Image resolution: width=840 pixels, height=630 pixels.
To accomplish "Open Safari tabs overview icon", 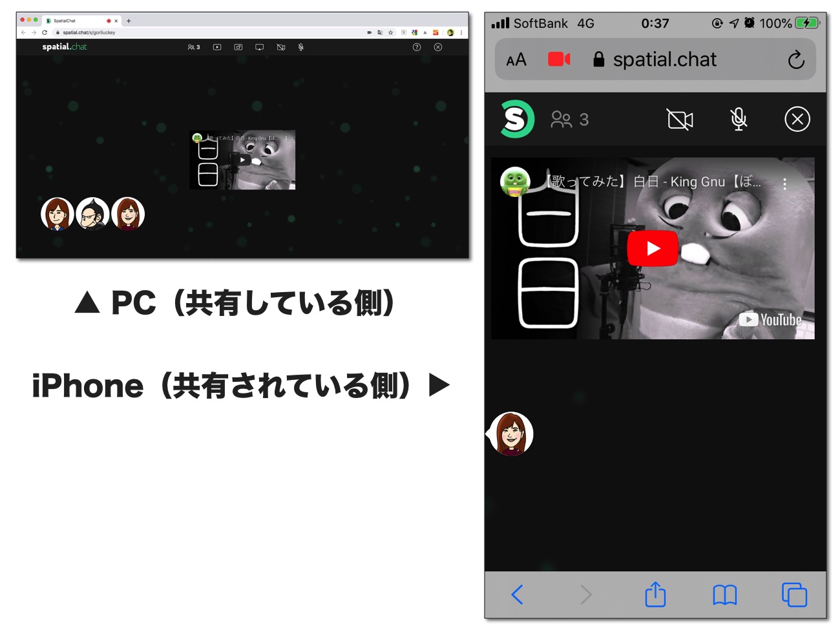I will 794,594.
